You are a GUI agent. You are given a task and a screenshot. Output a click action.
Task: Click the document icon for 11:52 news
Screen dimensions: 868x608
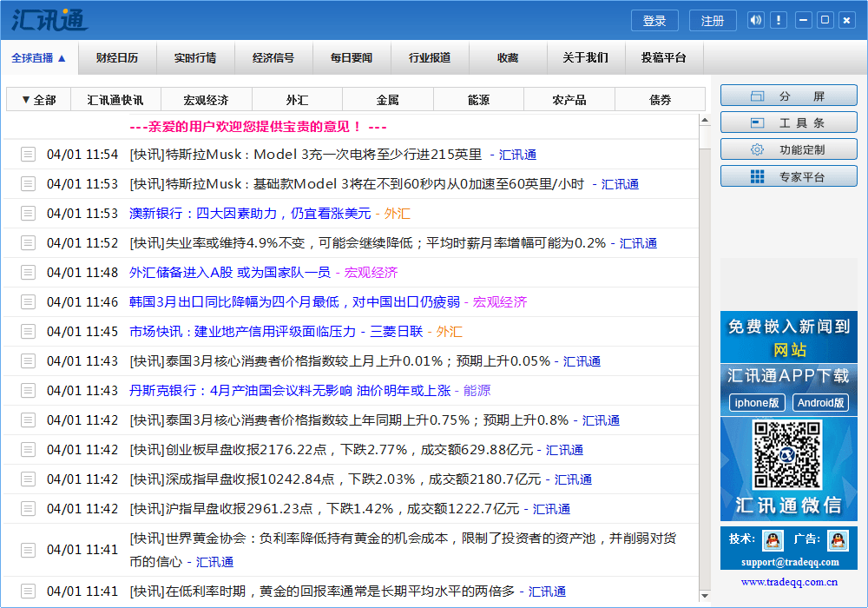29,242
